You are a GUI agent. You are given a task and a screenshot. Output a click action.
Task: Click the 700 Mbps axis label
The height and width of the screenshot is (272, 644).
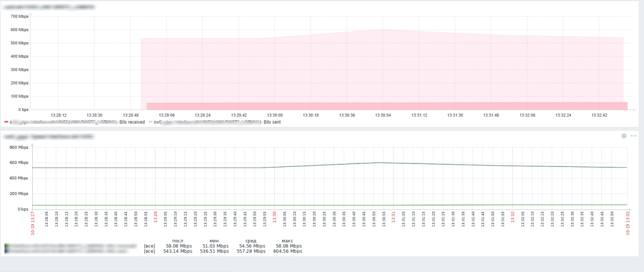click(19, 17)
